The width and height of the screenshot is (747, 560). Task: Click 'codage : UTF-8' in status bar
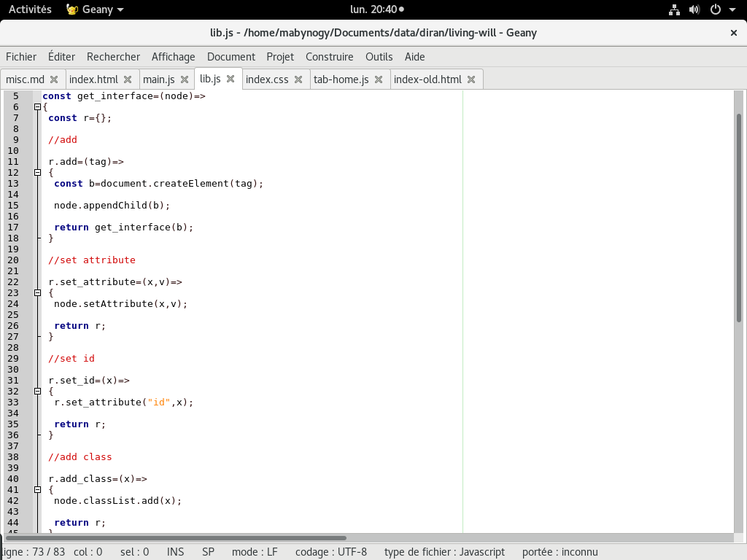[x=331, y=553]
